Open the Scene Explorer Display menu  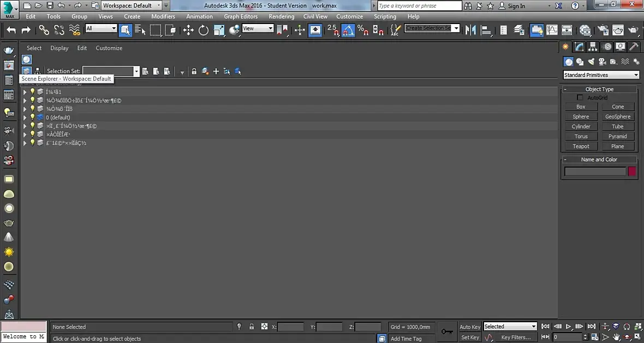[x=59, y=48]
